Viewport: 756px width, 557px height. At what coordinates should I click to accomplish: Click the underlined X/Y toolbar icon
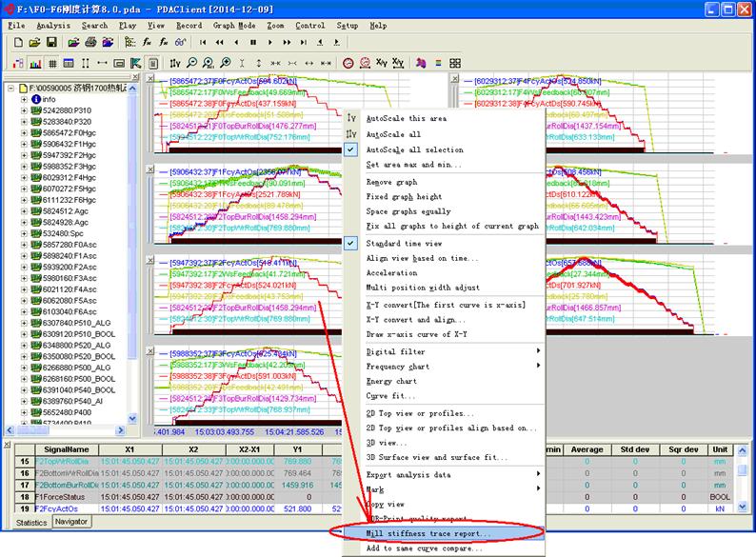(398, 63)
